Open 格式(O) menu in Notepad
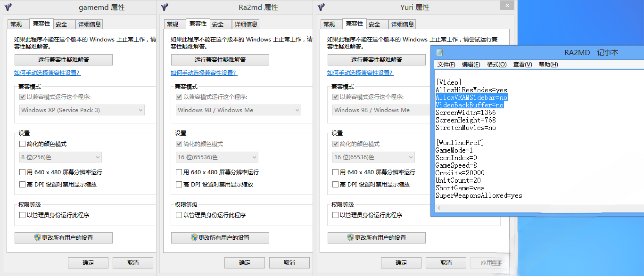Image resolution: width=644 pixels, height=276 pixels. point(496,65)
